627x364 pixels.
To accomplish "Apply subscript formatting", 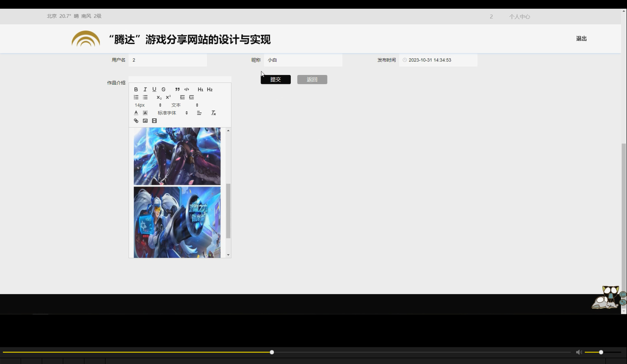I will pos(159,97).
